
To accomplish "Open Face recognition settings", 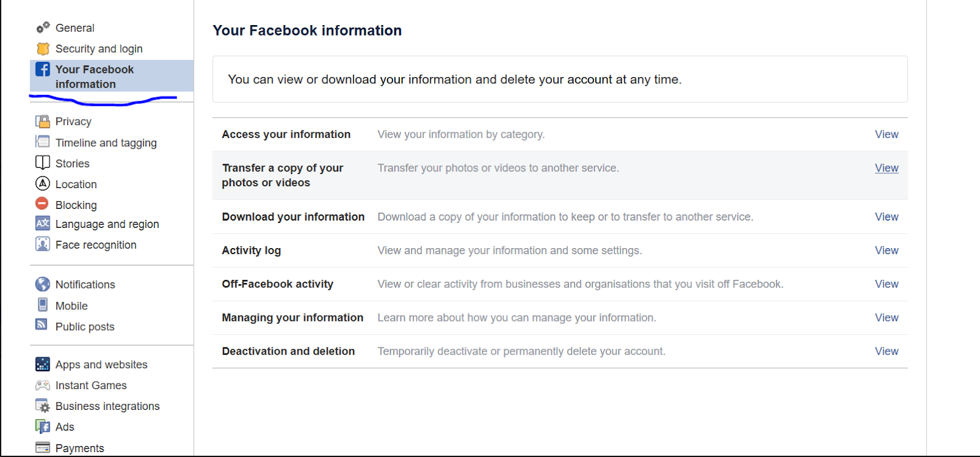I will [x=96, y=245].
